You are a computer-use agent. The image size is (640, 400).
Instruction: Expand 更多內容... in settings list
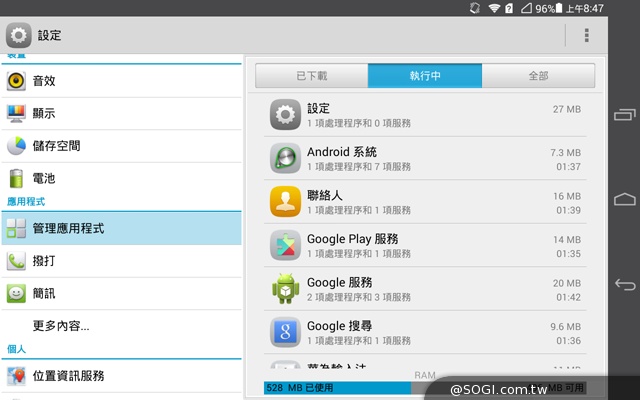[x=61, y=325]
